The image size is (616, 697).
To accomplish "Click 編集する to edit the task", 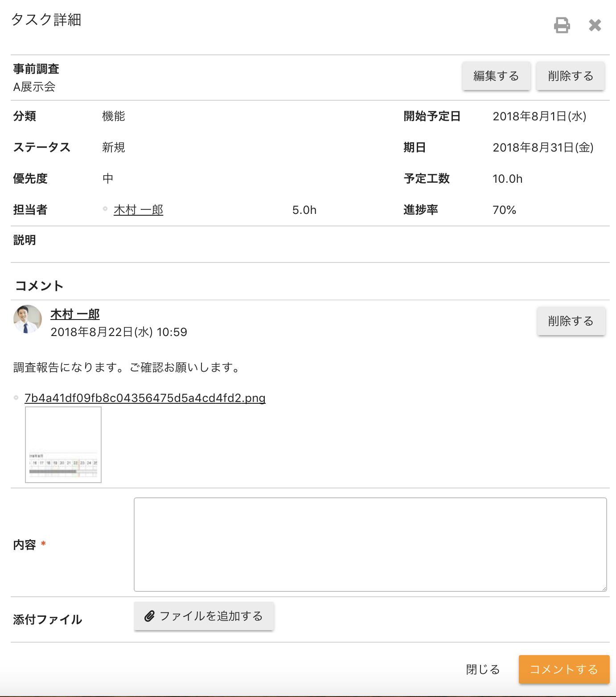I will click(496, 76).
